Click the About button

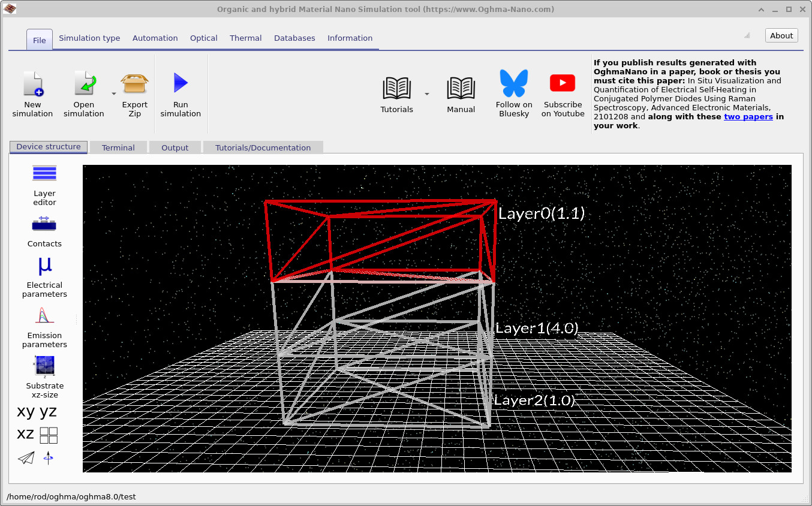pyautogui.click(x=781, y=35)
